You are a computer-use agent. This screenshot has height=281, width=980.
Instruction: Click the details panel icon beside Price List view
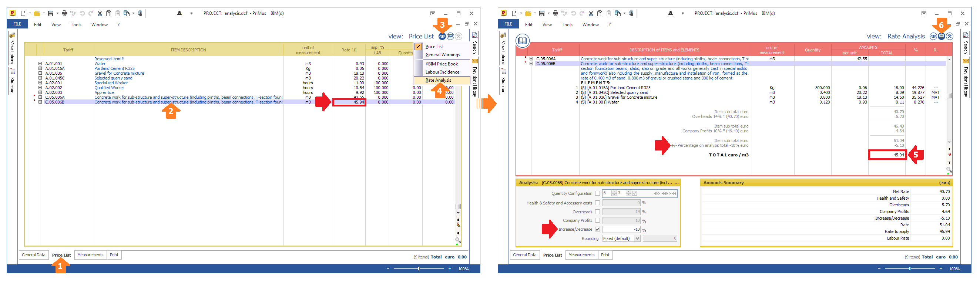(x=450, y=37)
